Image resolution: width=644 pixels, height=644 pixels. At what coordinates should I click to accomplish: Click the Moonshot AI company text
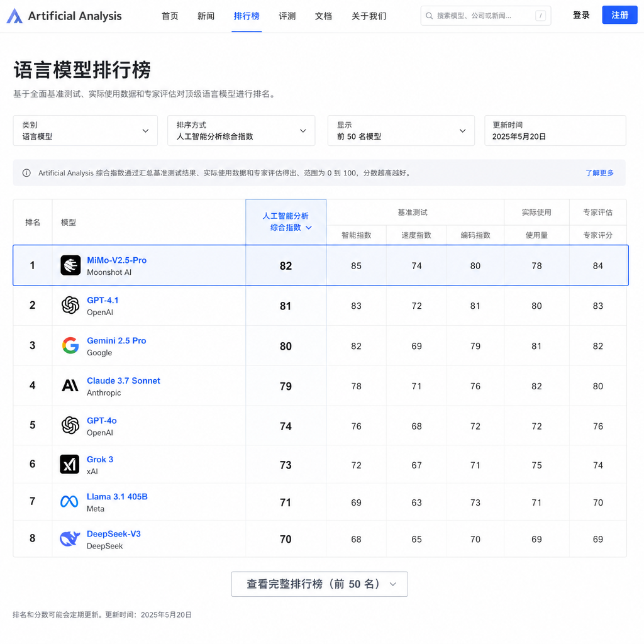point(109,272)
